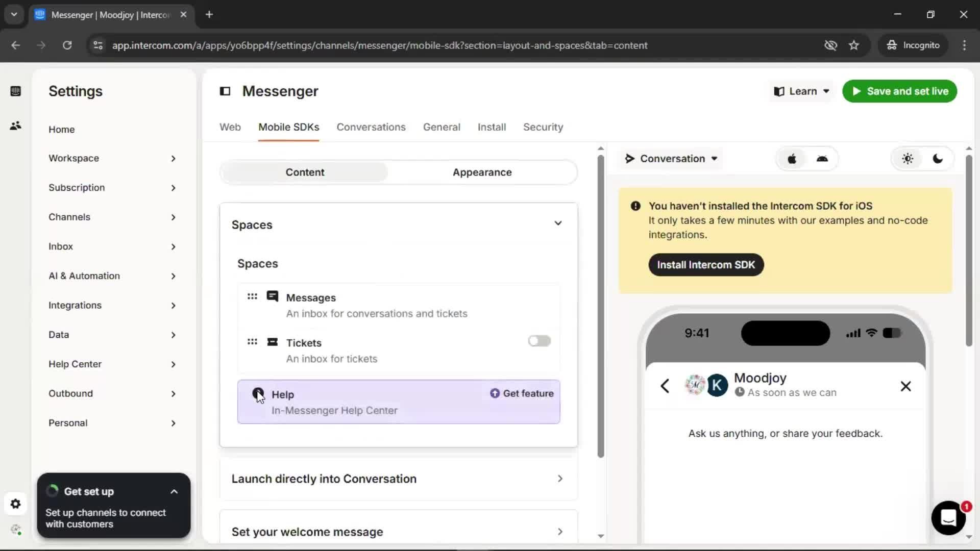Collapse the Spaces section chevron
980x551 pixels.
pos(558,223)
